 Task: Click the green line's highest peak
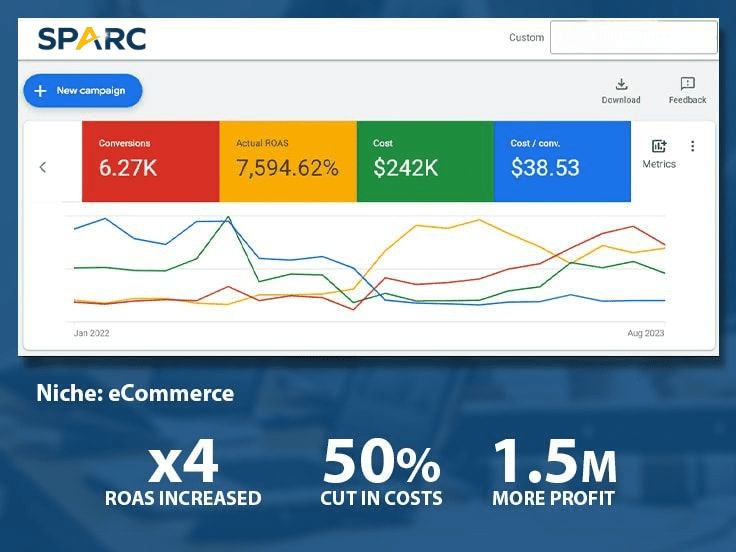(229, 217)
